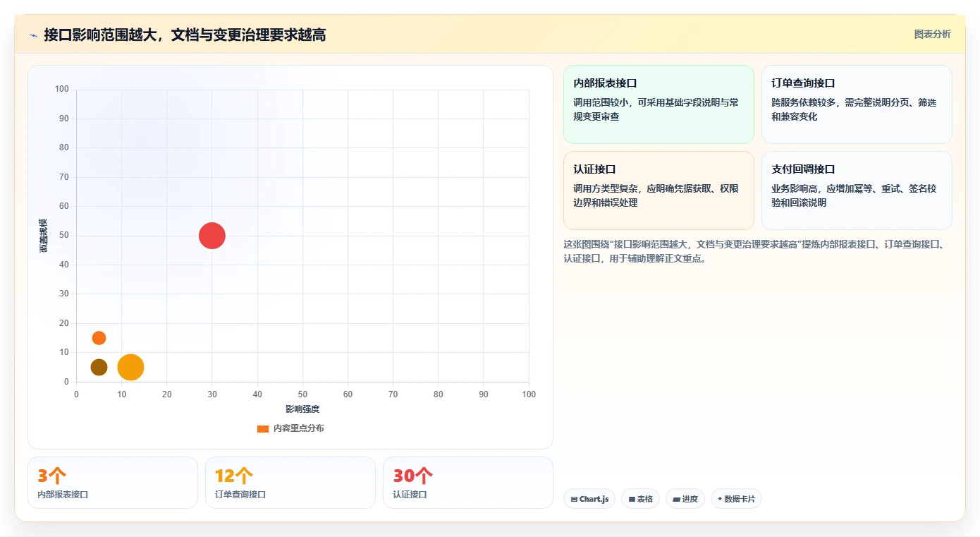The height and width of the screenshot is (537, 980).
Task: Toggle the 内容重点分布 legend swatch
Action: (263, 428)
